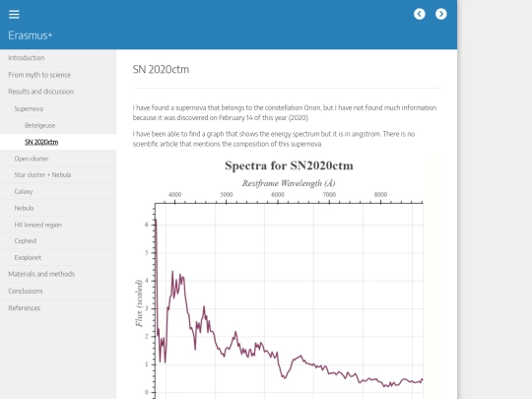Screen dimensions: 532x399
Task: Expand the Supernova section
Action: (x=58, y=108)
